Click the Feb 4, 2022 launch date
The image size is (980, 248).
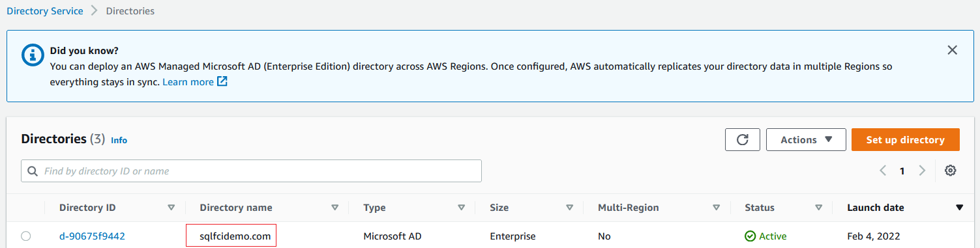pyautogui.click(x=874, y=236)
